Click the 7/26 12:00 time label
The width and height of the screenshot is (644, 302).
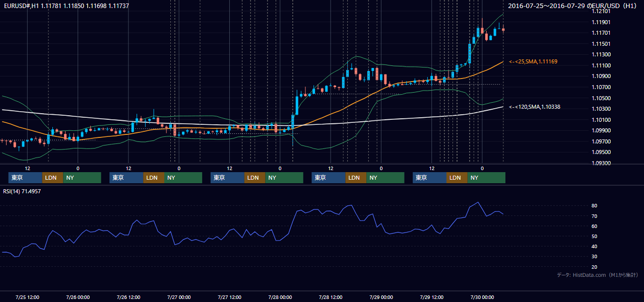128,297
